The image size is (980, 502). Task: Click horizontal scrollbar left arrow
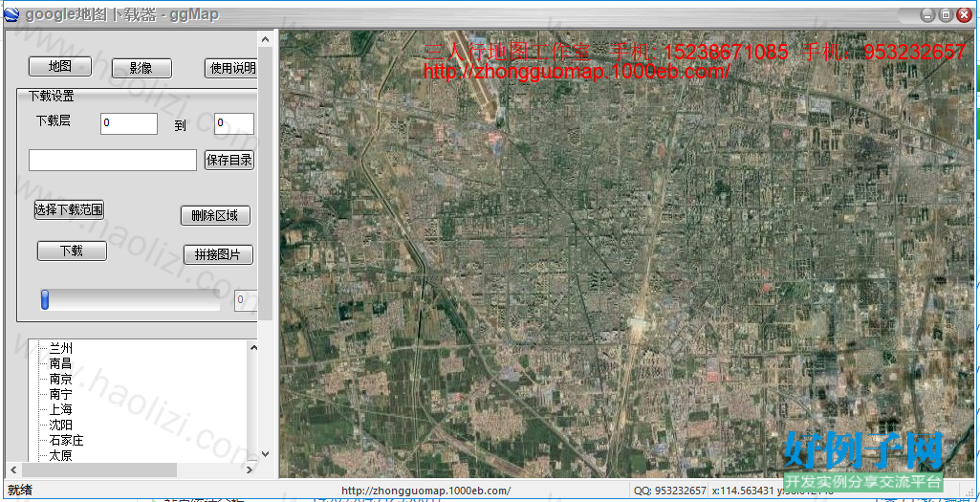click(x=12, y=469)
